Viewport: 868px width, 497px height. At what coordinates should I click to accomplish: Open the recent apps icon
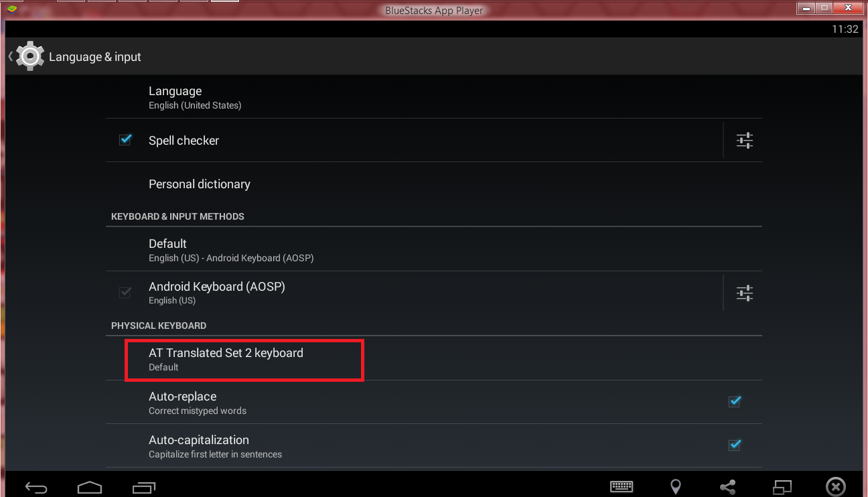(x=143, y=487)
